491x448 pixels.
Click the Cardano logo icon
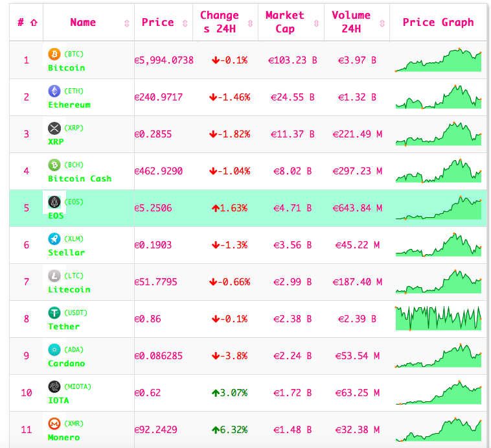[54, 349]
